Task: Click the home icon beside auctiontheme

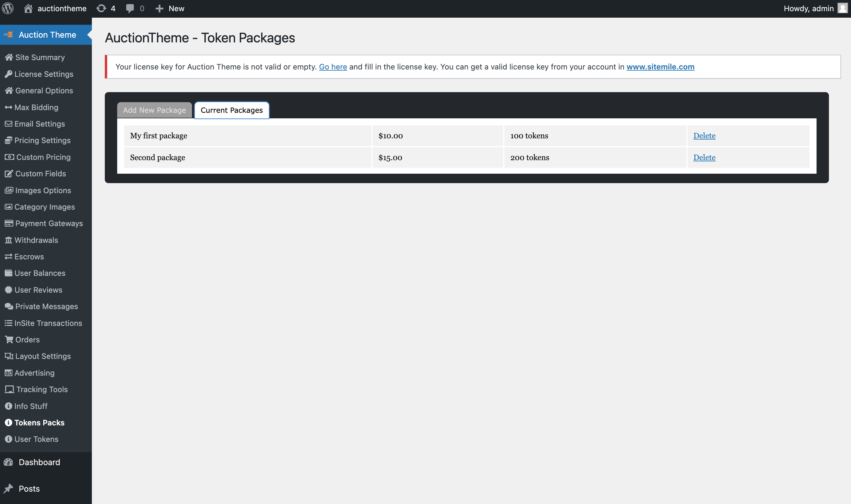Action: pos(28,9)
